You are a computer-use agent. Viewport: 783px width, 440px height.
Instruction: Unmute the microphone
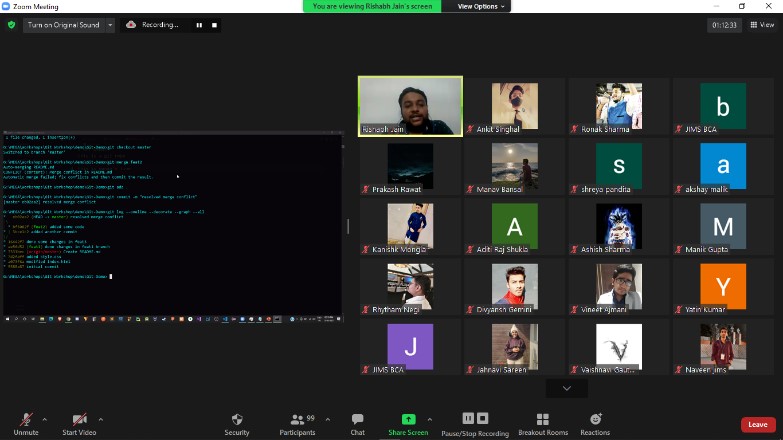(x=25, y=422)
